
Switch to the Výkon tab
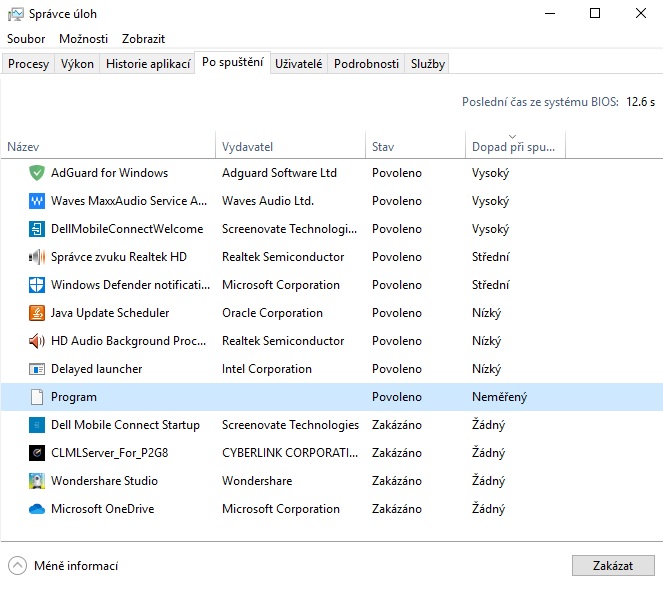coord(77,64)
